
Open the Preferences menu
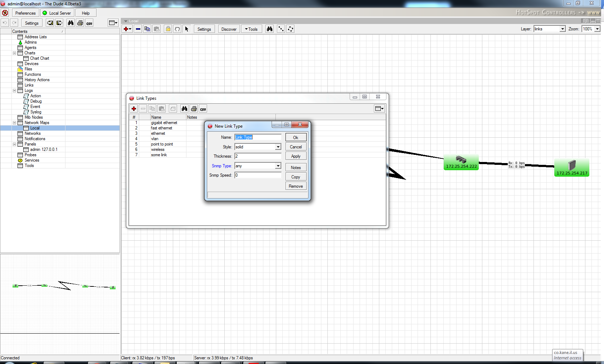[25, 13]
